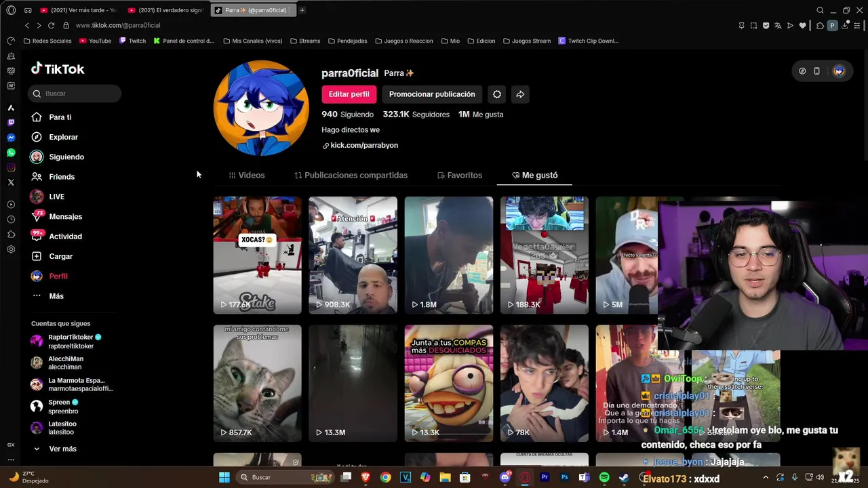Click the phone app icon in top-right pill
868x488 pixels.
(x=816, y=71)
